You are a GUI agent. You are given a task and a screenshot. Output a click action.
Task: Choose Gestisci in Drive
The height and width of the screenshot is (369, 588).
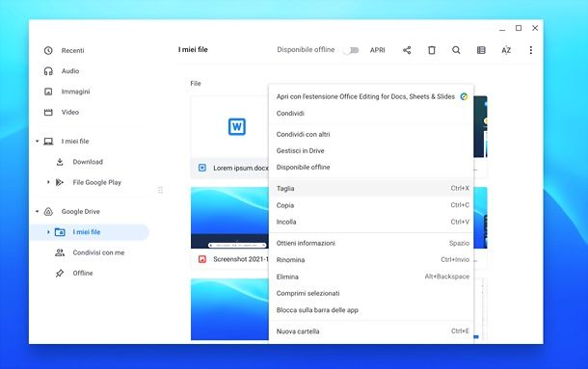coord(371,150)
